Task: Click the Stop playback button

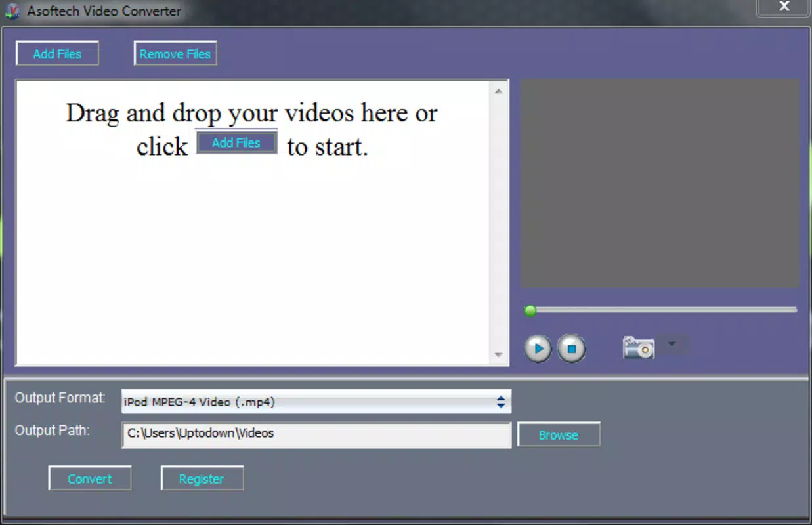Action: pyautogui.click(x=571, y=348)
